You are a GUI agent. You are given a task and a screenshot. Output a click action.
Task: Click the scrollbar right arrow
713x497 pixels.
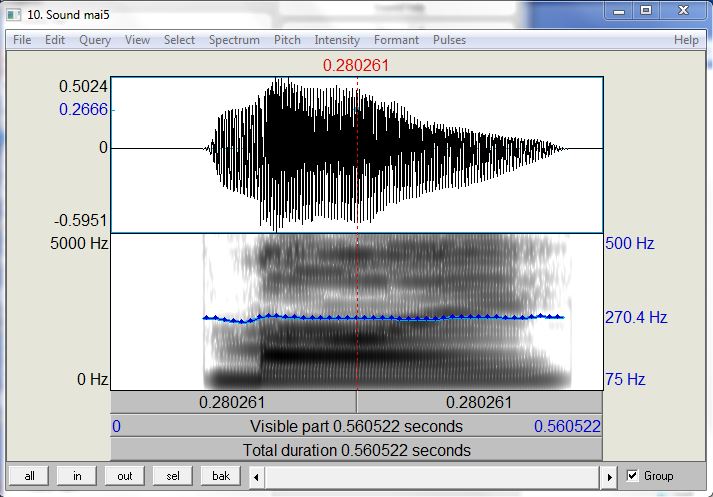pyautogui.click(x=609, y=477)
